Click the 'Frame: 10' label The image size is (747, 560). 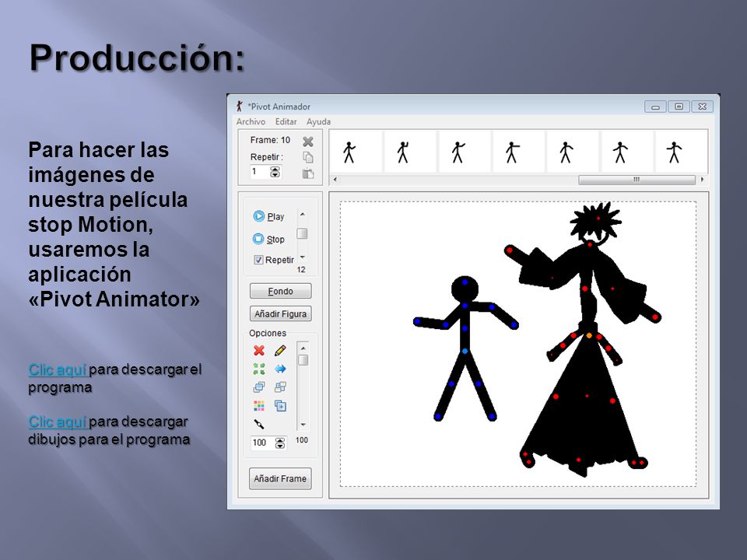click(270, 140)
